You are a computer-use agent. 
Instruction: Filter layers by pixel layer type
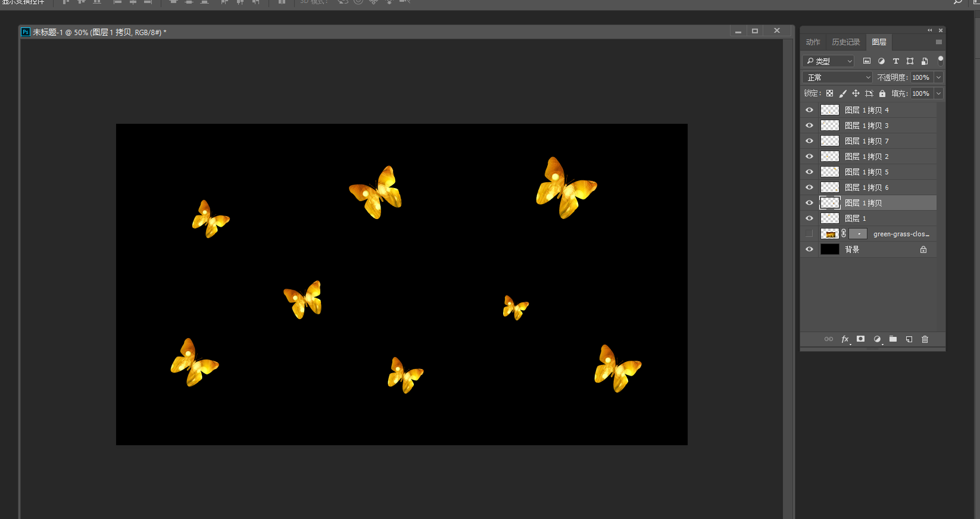[x=867, y=61]
